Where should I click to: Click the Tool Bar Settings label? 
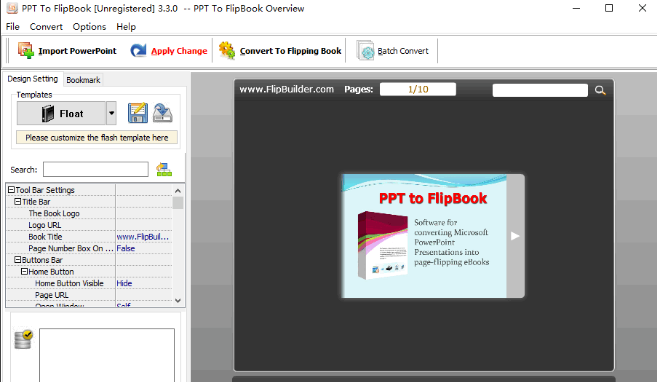coord(45,190)
